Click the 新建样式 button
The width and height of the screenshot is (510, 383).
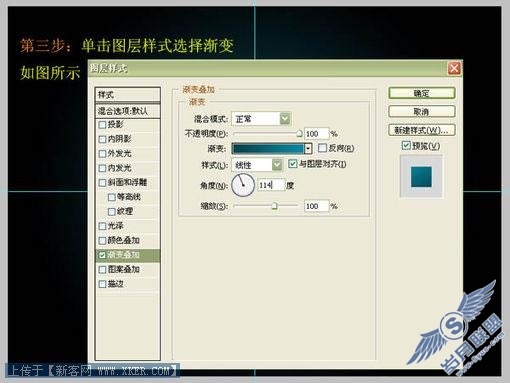(422, 130)
